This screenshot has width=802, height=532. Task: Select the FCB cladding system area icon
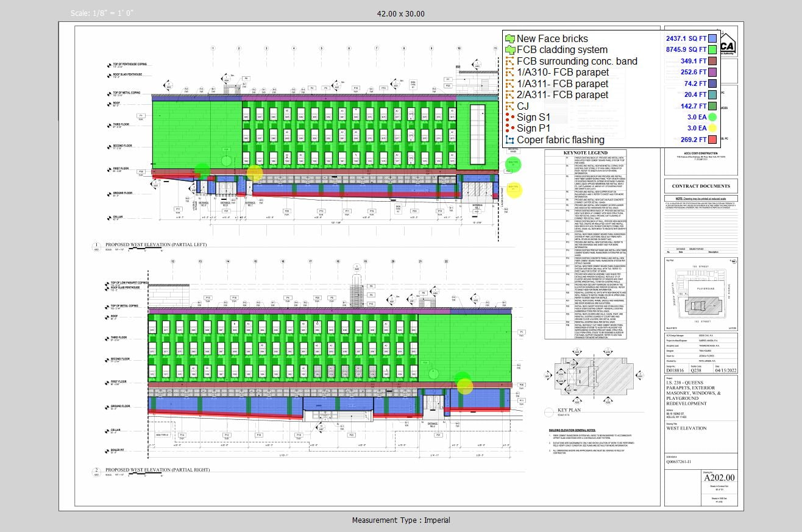click(x=510, y=50)
